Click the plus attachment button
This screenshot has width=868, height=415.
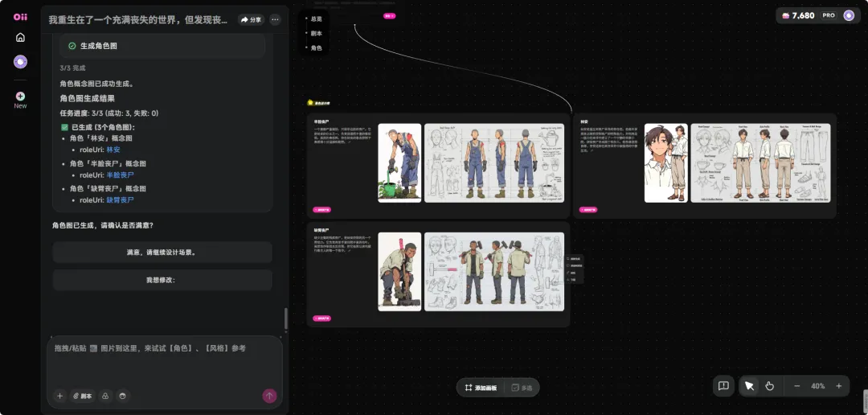click(x=59, y=397)
